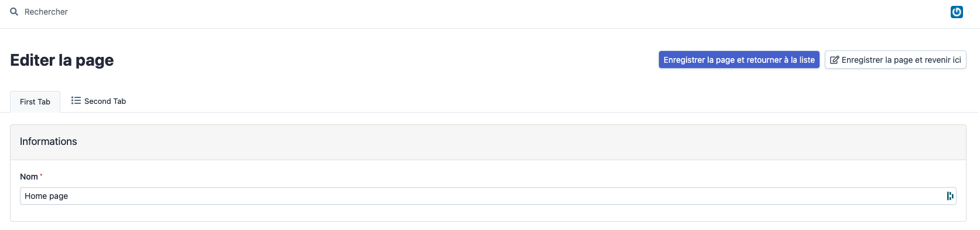The image size is (980, 230).
Task: Click the Informations title text
Action: [49, 141]
